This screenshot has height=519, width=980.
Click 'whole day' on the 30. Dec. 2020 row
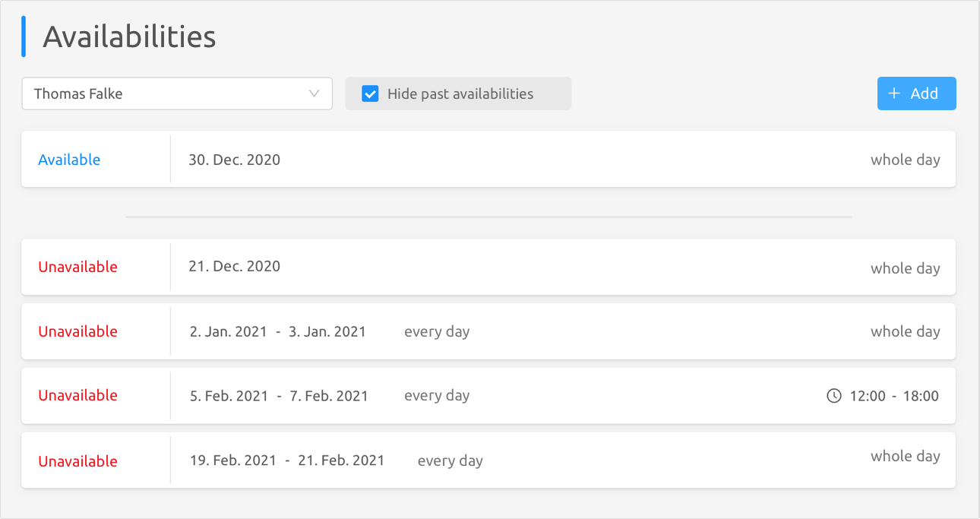coord(905,160)
